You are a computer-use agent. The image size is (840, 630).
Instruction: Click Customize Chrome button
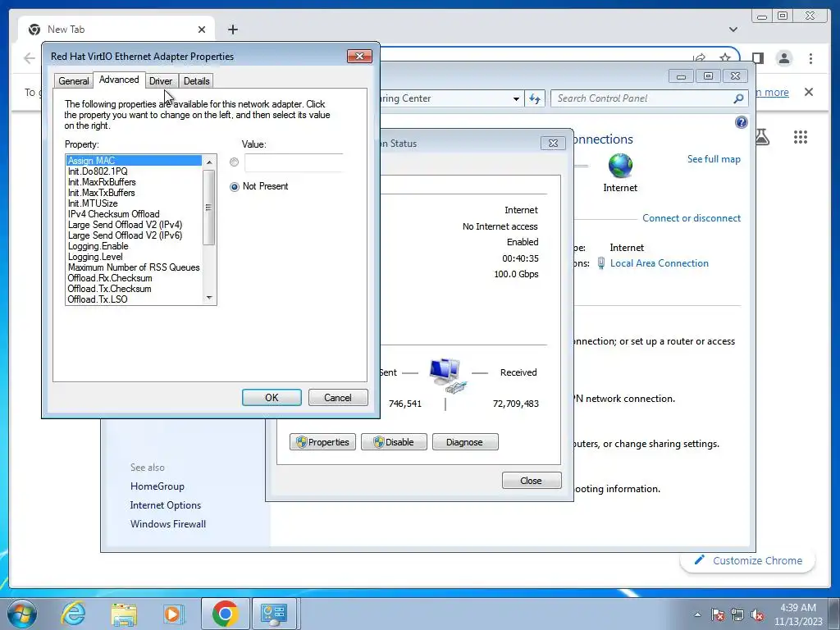(748, 560)
